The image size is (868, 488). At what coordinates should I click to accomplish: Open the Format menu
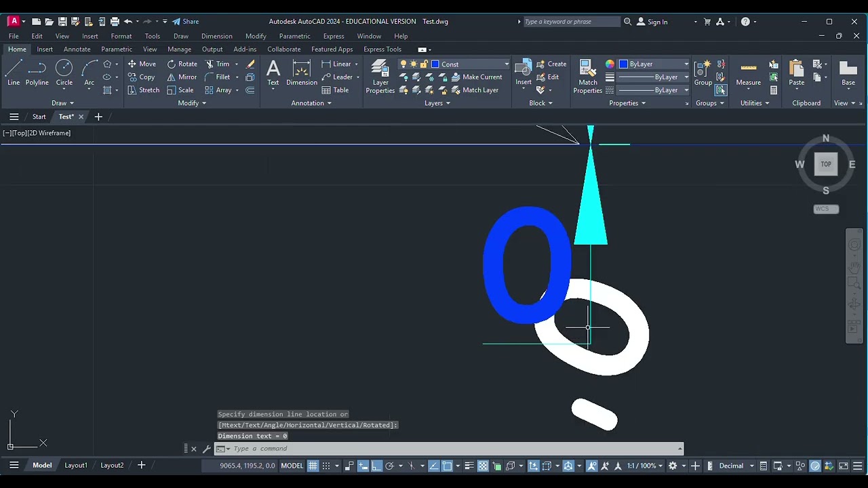click(x=121, y=36)
